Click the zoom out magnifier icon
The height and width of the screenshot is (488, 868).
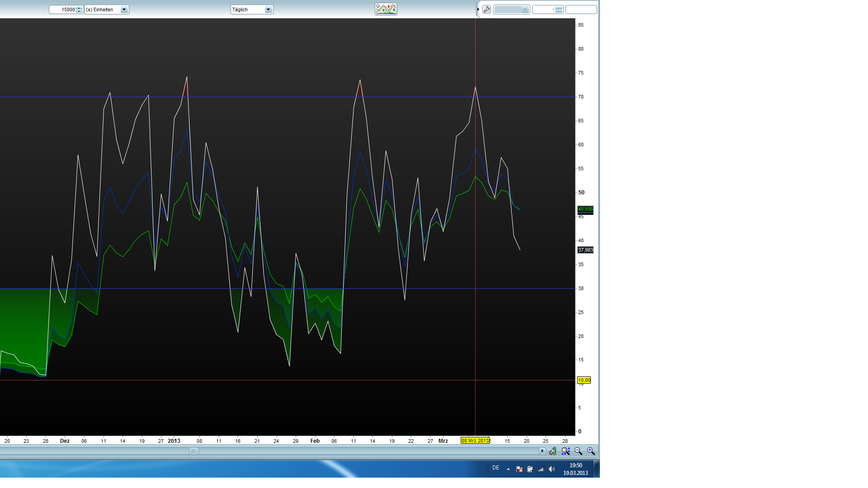click(x=578, y=451)
